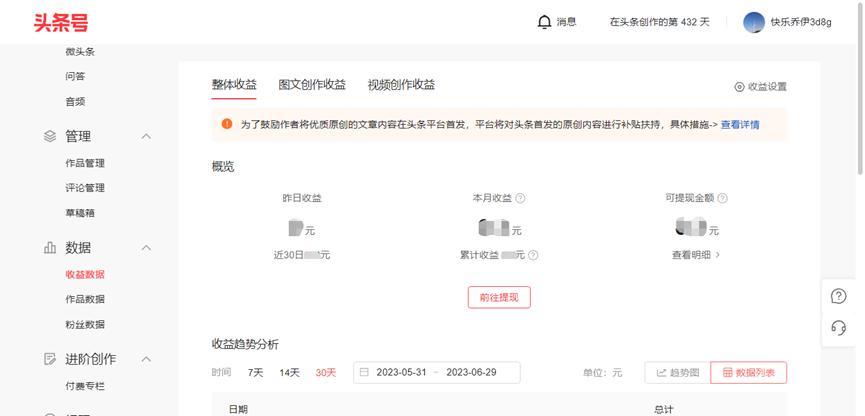
Task: Click the 数据 bar chart icon
Action: tap(50, 248)
